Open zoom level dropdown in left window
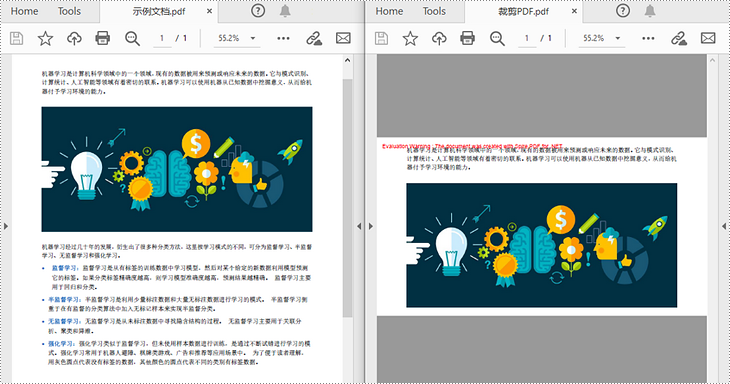 [x=253, y=38]
